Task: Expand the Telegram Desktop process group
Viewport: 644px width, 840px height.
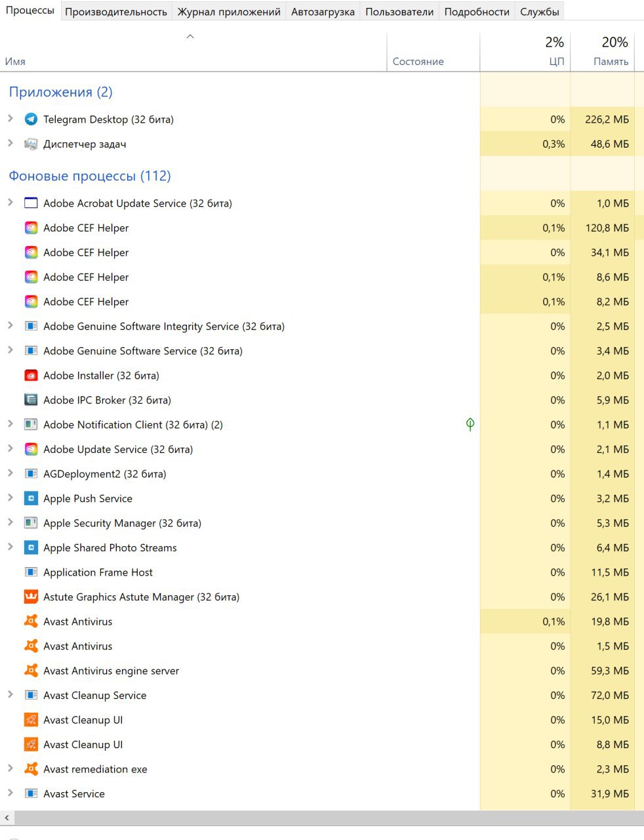Action: pyautogui.click(x=10, y=119)
